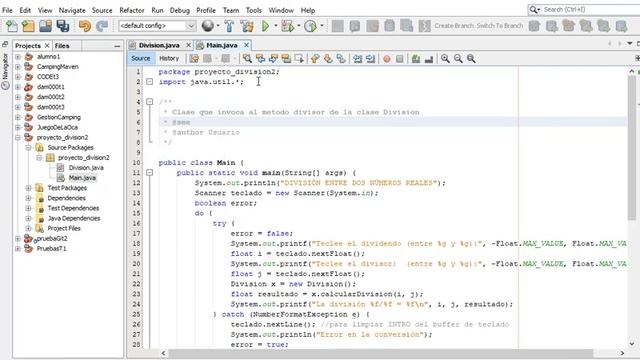Open the File menu
This screenshot has width=640, height=360.
click(x=7, y=10)
